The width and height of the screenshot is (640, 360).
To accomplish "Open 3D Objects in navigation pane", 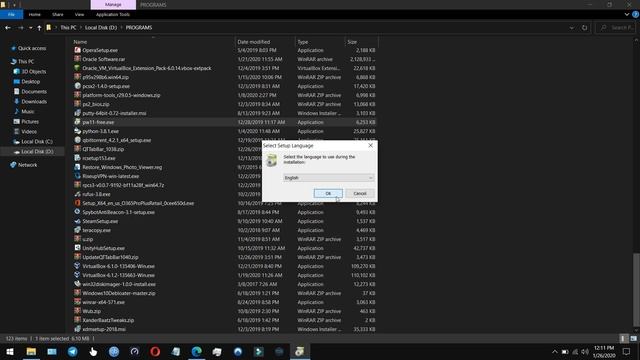I will coord(33,71).
